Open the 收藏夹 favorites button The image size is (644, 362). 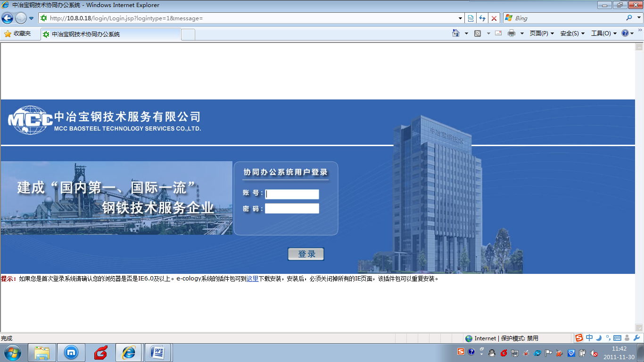click(x=17, y=34)
